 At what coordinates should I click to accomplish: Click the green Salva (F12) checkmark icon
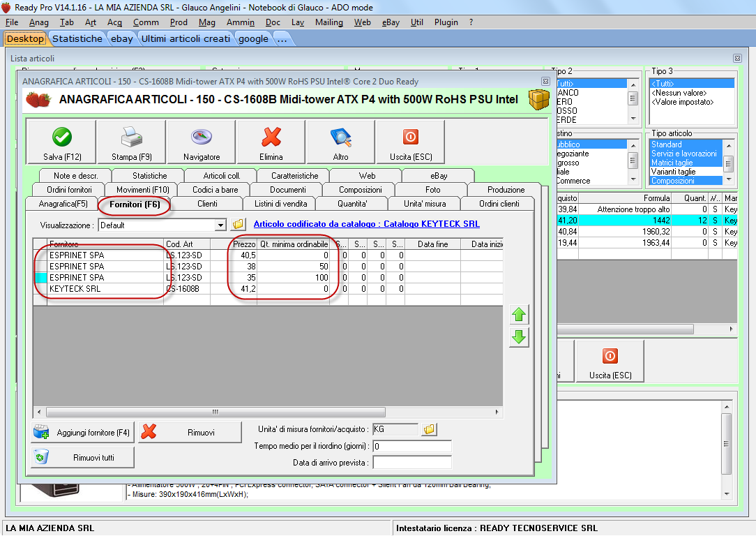tap(61, 137)
